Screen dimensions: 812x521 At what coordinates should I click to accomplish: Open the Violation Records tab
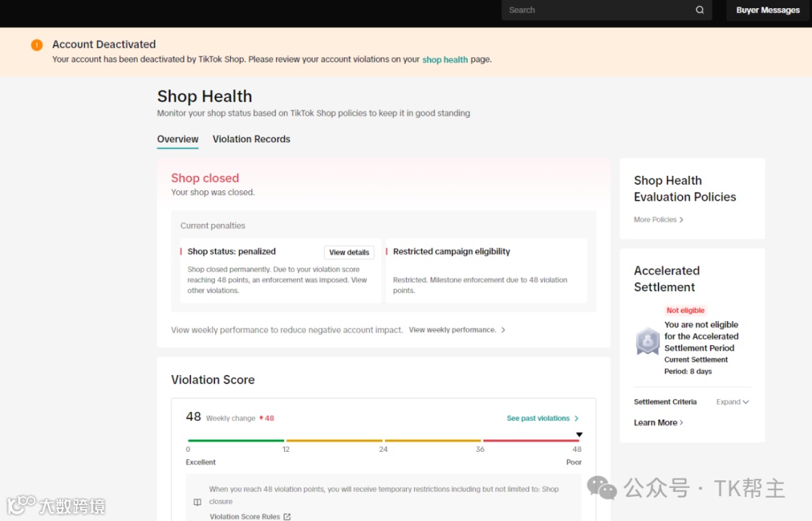(251, 139)
